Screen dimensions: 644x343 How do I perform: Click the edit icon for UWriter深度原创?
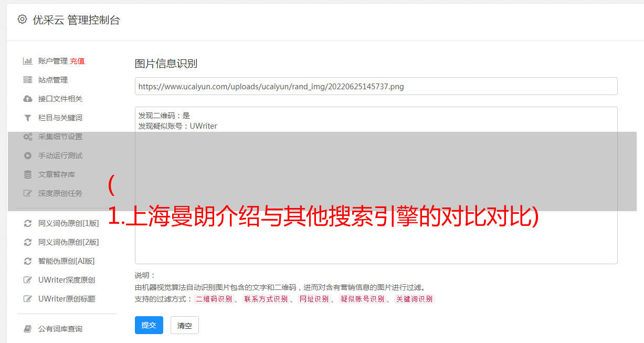[28, 280]
